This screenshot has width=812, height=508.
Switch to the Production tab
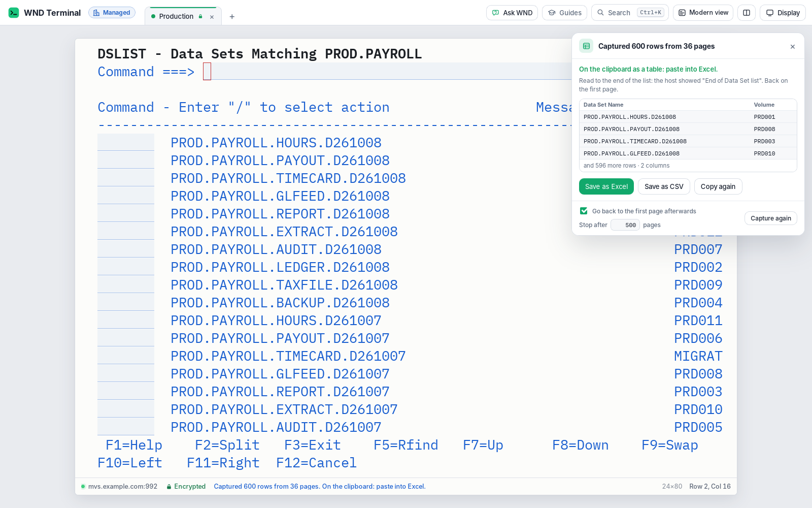pos(176,16)
